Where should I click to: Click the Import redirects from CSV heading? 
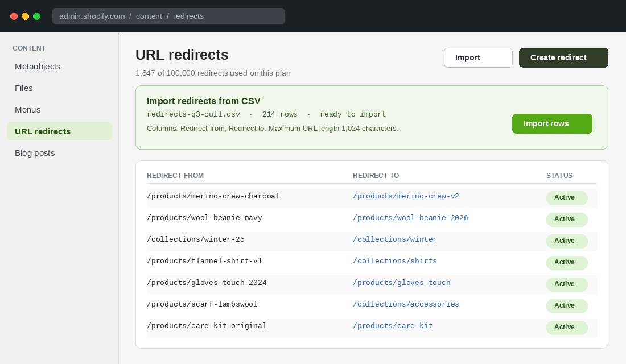click(x=204, y=101)
